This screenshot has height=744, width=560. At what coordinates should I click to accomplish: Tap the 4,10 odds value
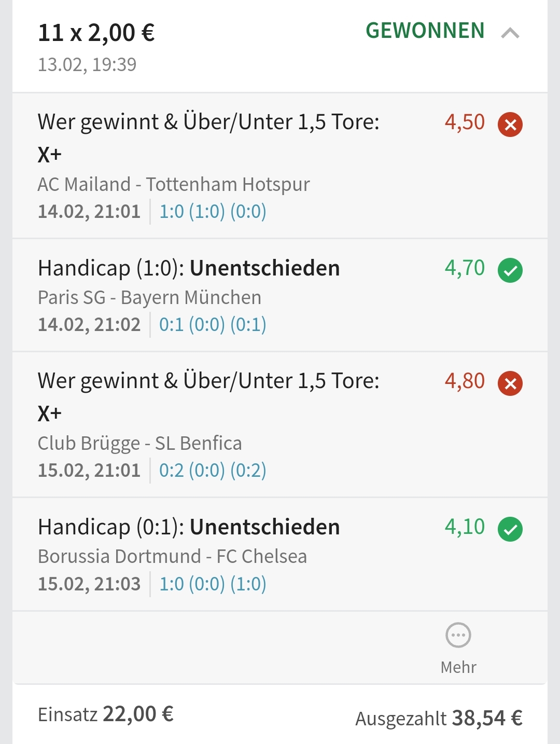pos(465,527)
